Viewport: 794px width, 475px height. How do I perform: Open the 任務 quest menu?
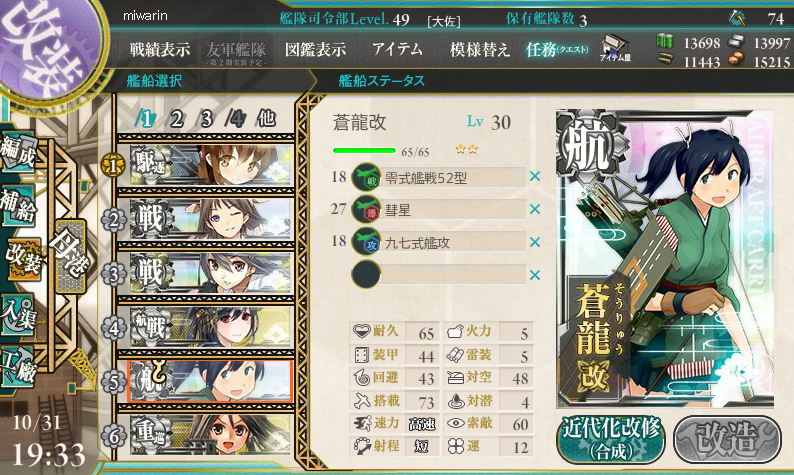pyautogui.click(x=557, y=50)
